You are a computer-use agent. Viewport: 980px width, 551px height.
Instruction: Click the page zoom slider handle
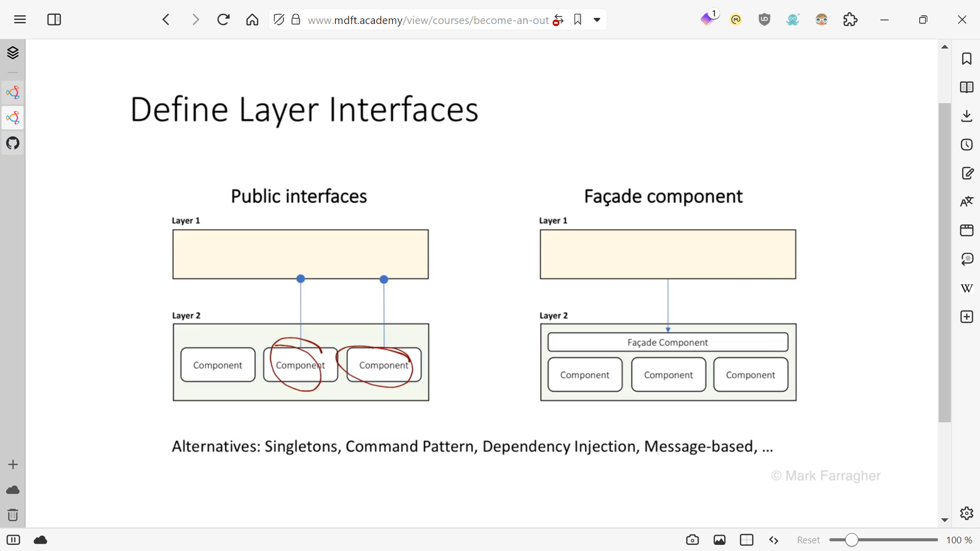851,540
